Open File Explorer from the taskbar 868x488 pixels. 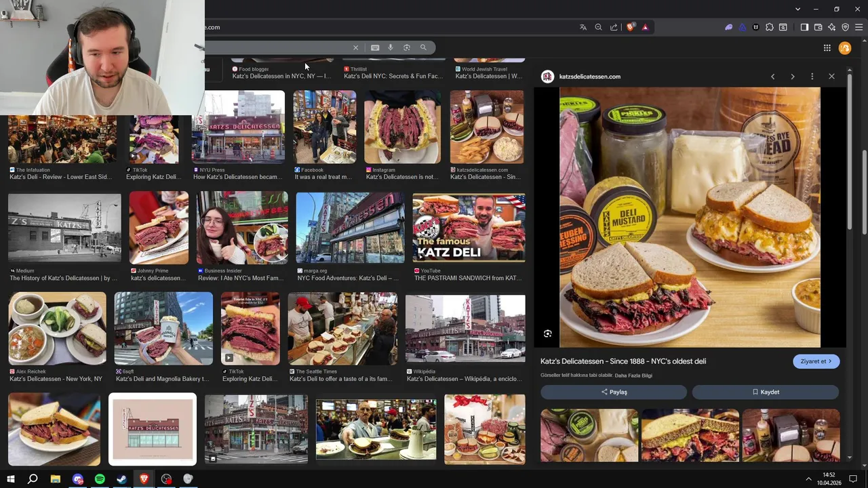click(x=56, y=479)
